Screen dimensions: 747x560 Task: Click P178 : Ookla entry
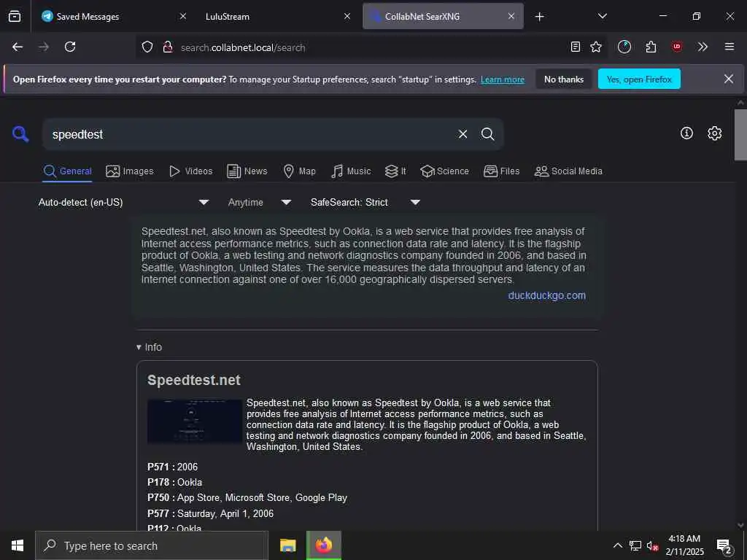[x=175, y=483]
